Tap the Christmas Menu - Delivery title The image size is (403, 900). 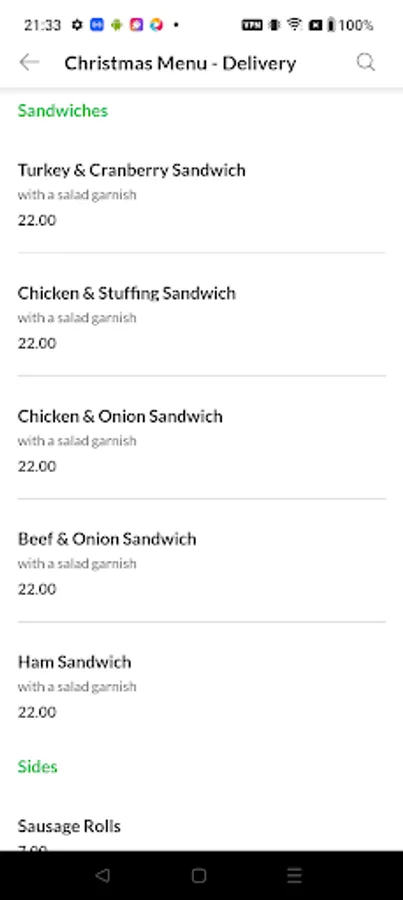pyautogui.click(x=180, y=63)
